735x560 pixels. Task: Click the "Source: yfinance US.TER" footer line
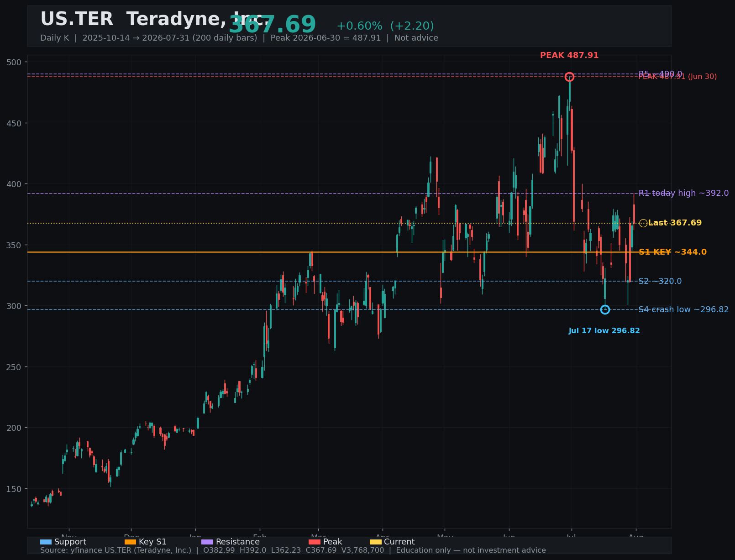pyautogui.click(x=293, y=550)
